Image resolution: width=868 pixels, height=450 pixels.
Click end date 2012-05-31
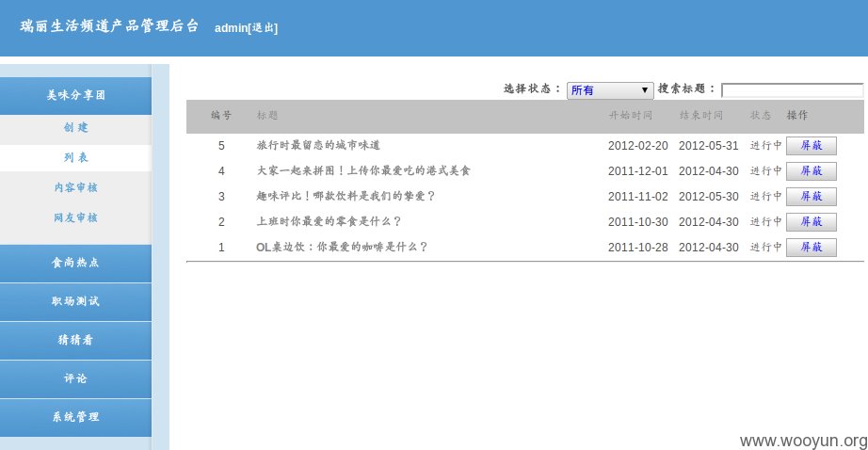tap(709, 146)
